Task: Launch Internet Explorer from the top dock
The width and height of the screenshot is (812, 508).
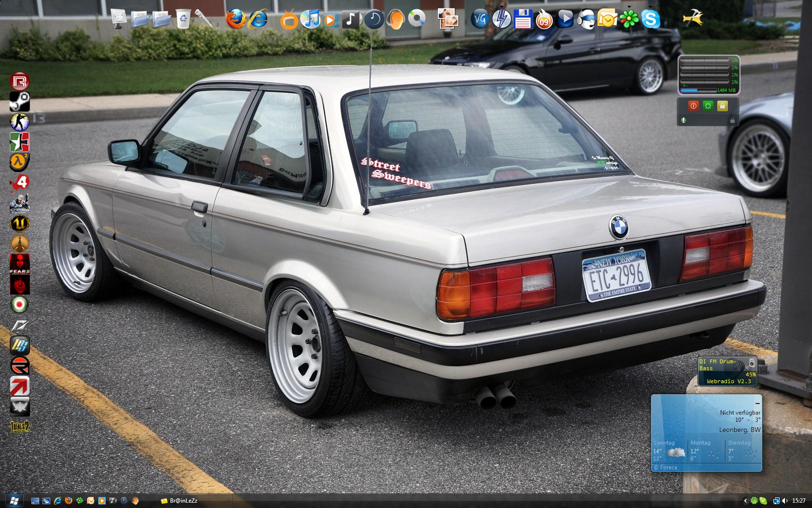Action: coord(259,19)
